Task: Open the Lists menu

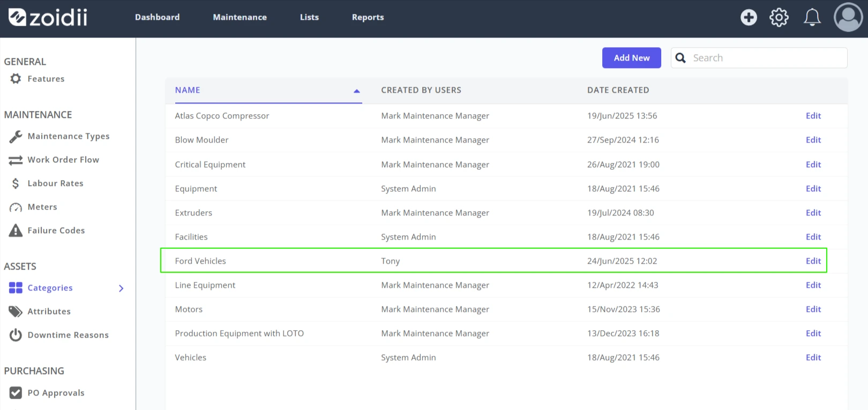Action: [309, 17]
